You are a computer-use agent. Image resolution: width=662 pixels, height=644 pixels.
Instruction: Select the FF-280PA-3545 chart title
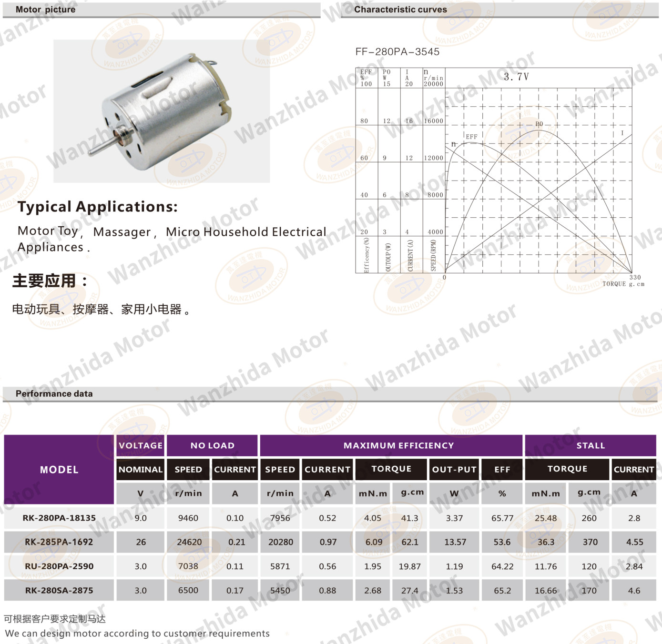[397, 52]
